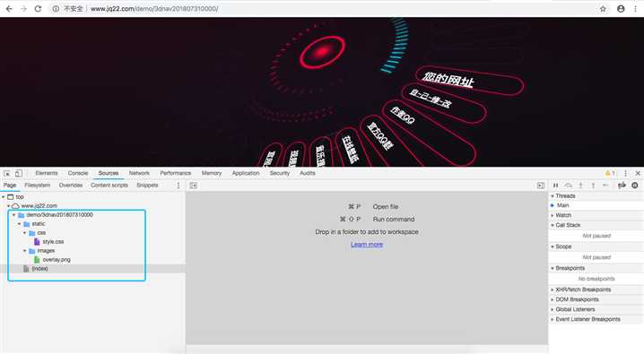644x354 pixels.
Task: Click the step over function icon
Action: tap(568, 186)
